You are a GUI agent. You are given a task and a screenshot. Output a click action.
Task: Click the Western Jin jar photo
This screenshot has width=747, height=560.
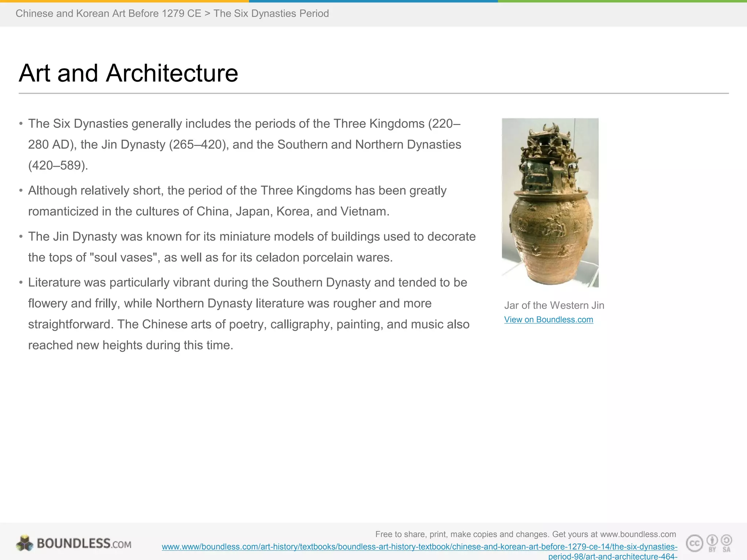(550, 203)
